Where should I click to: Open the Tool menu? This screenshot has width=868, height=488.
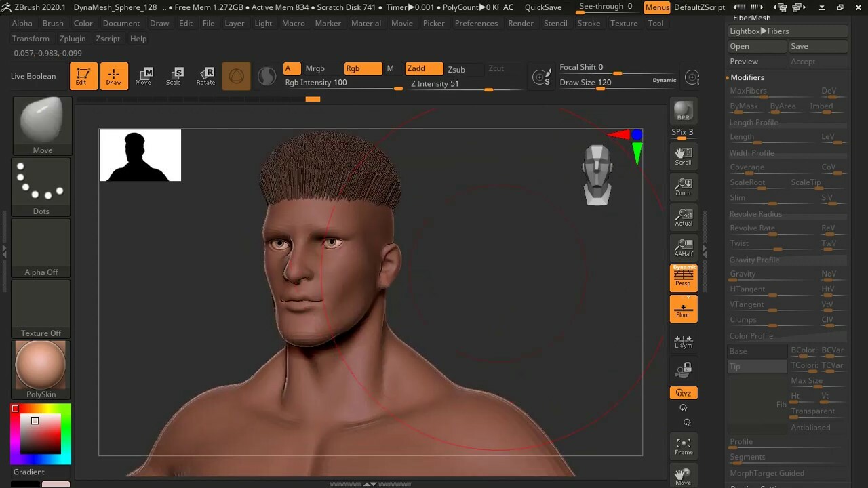tap(655, 23)
